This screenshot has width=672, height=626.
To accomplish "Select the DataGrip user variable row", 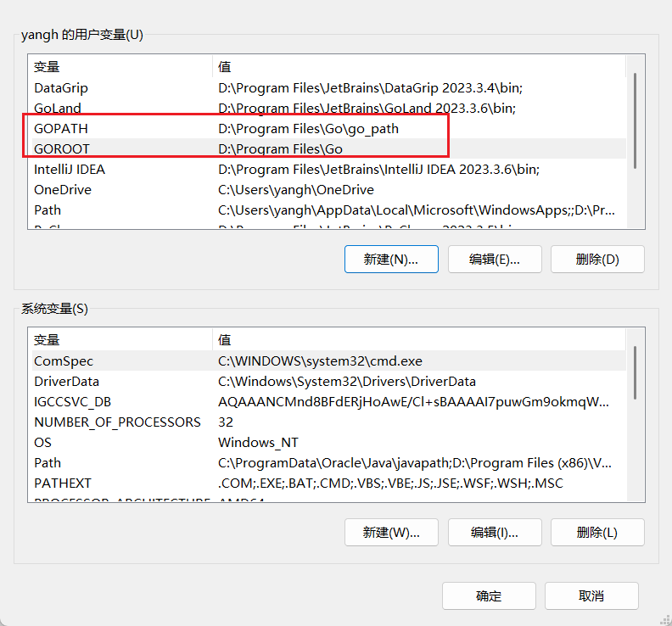I will tap(61, 88).
